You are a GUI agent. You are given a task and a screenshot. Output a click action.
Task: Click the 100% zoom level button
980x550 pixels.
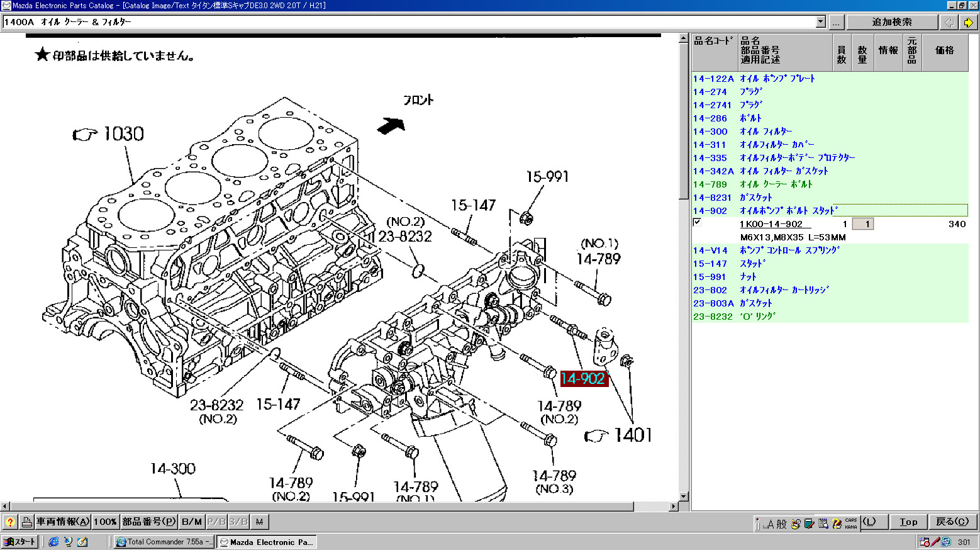coord(105,522)
